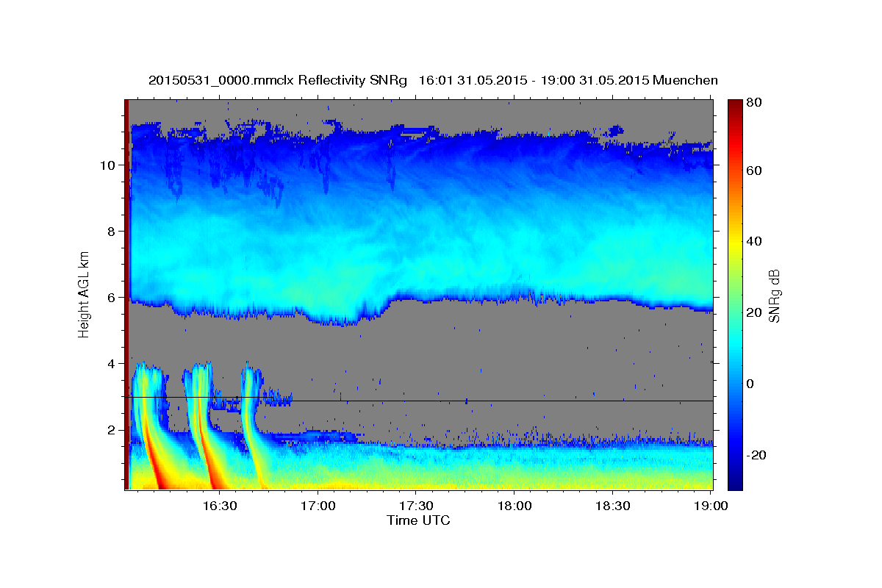Screen dimensions: 882x588
Task: Click the colorbar value 20
Action: tap(753, 313)
